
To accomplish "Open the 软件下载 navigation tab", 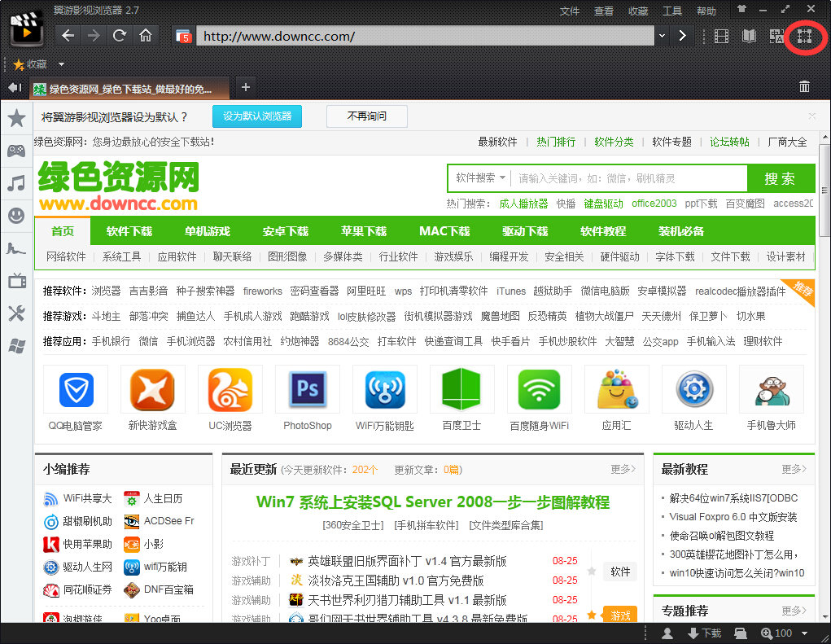I will click(129, 231).
